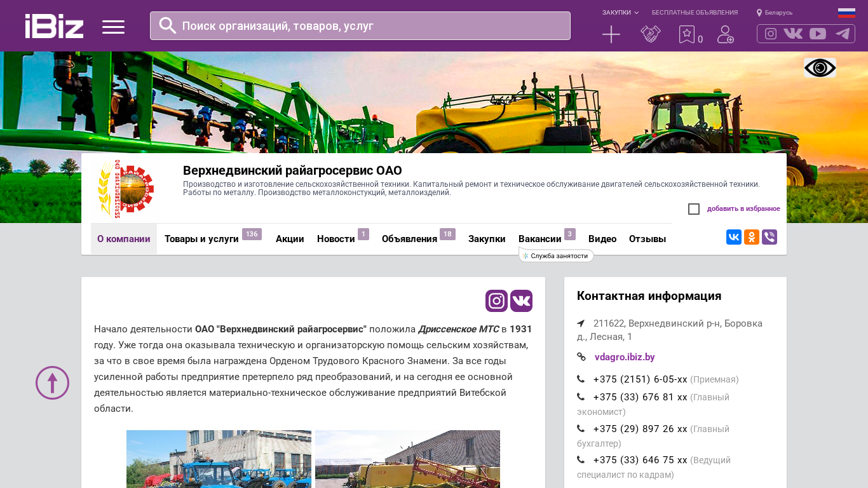Open iBiz Telegram channel in header

point(843,34)
